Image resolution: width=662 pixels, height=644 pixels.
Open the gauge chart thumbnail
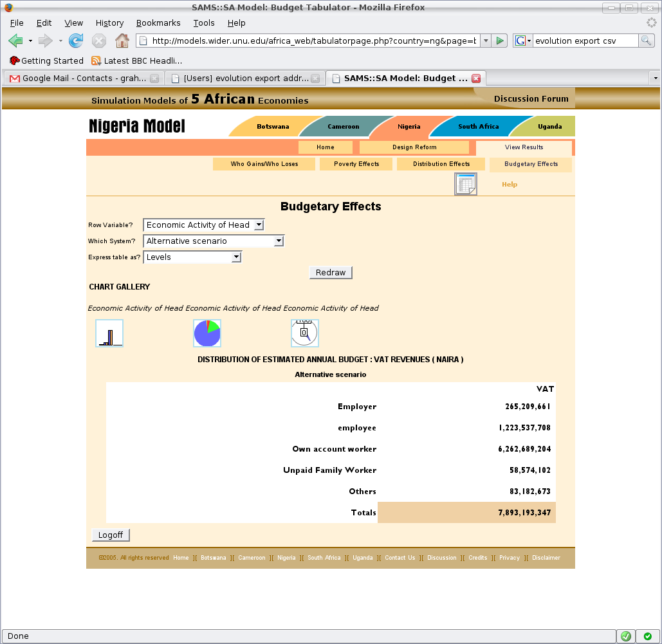(x=304, y=333)
